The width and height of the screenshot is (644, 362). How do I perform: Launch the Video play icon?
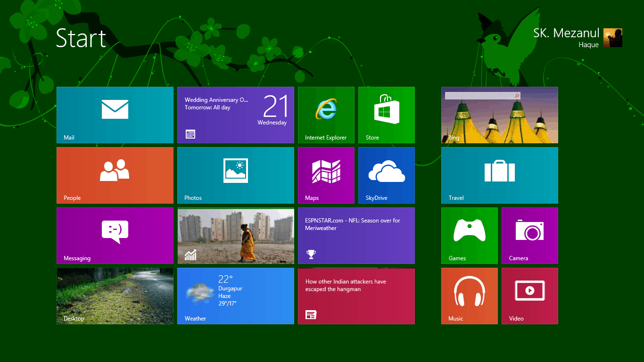point(530,290)
